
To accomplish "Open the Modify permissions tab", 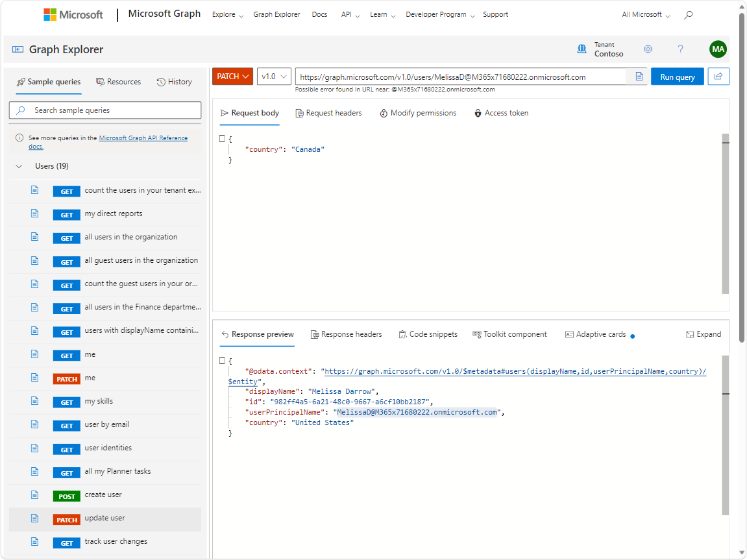I will coord(418,113).
